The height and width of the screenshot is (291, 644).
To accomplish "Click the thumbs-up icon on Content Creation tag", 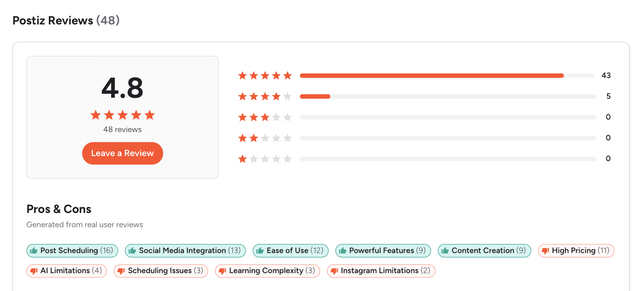I will point(445,251).
